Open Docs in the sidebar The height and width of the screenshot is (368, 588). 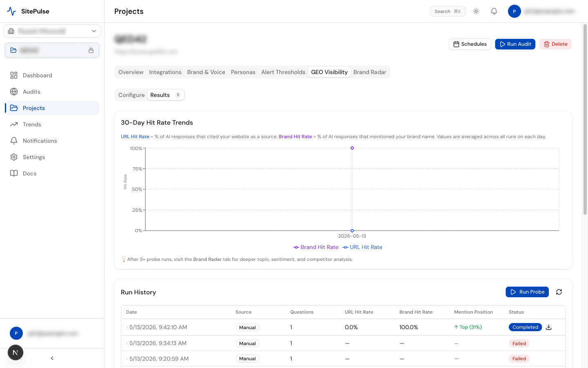pyautogui.click(x=52, y=173)
